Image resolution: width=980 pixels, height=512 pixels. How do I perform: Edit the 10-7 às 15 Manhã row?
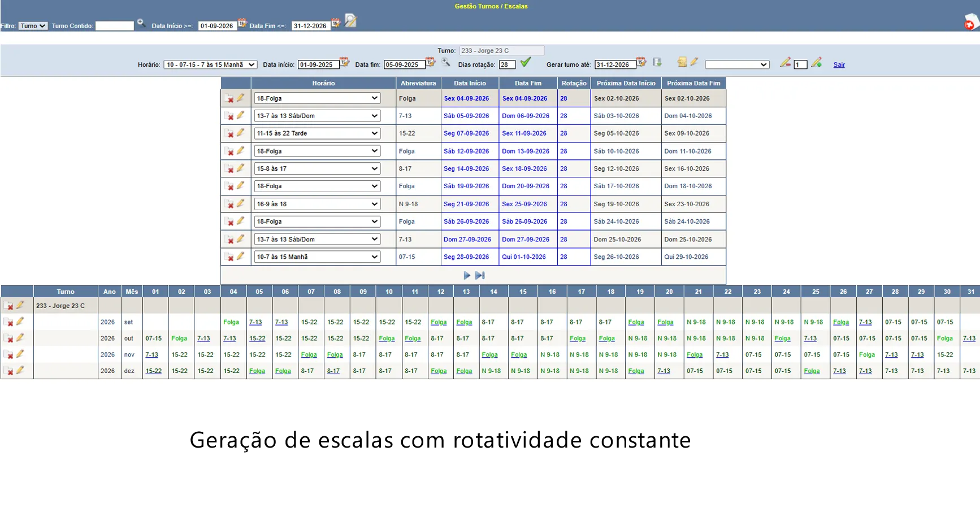click(x=241, y=256)
